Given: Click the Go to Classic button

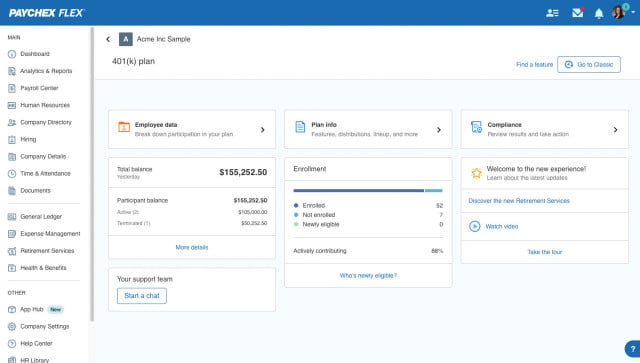Looking at the screenshot, I should [589, 65].
